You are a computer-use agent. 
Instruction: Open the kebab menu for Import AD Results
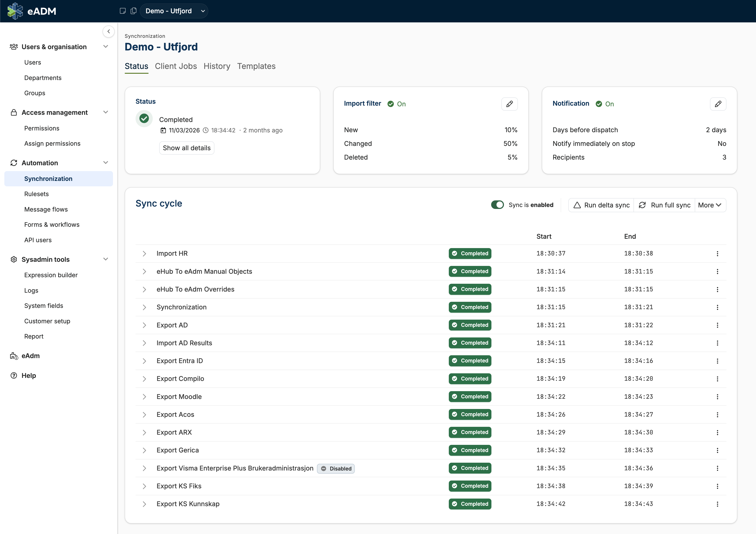(x=717, y=343)
